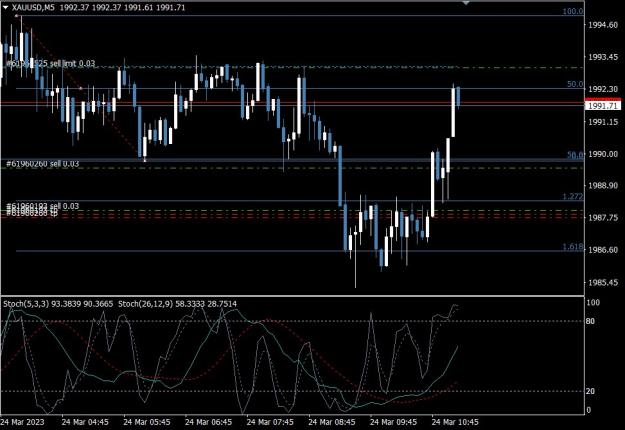Image resolution: width=625 pixels, height=430 pixels.
Task: Click the Stoch(26,12,9) indicator label
Action: pos(145,304)
